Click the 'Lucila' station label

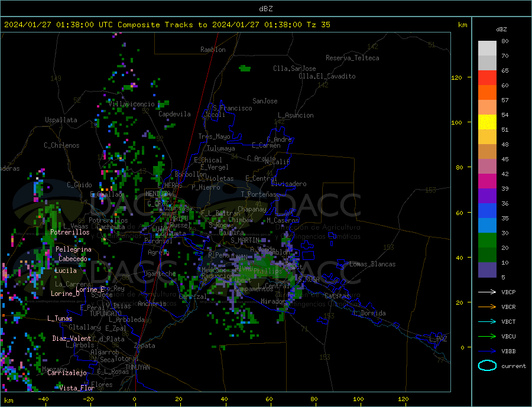tap(66, 271)
